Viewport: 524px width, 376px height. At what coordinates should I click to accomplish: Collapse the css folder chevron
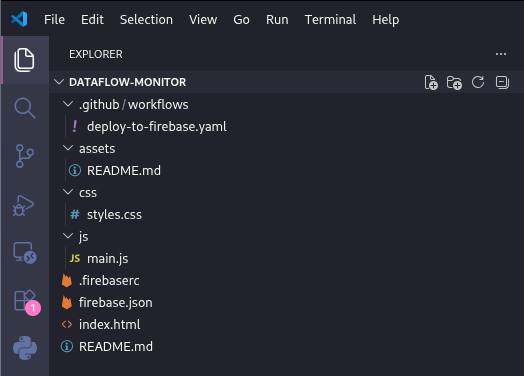(x=68, y=192)
